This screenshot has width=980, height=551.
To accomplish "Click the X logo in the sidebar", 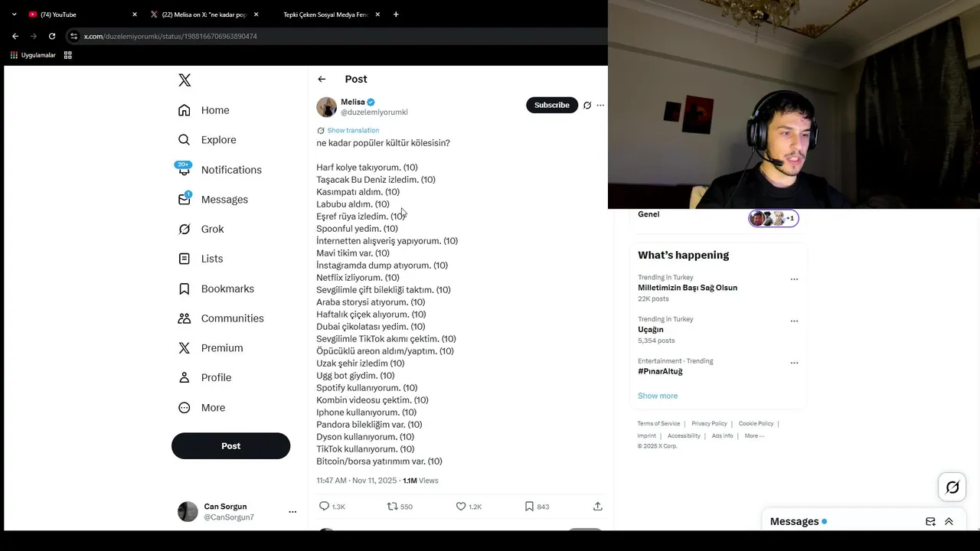I will (185, 80).
